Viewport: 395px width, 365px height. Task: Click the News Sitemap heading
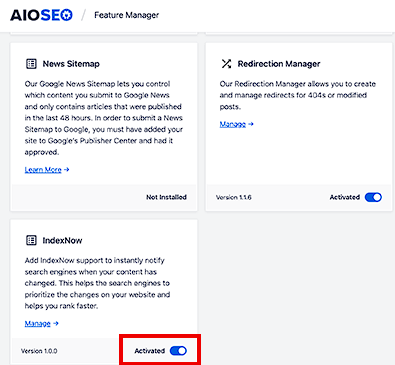71,64
